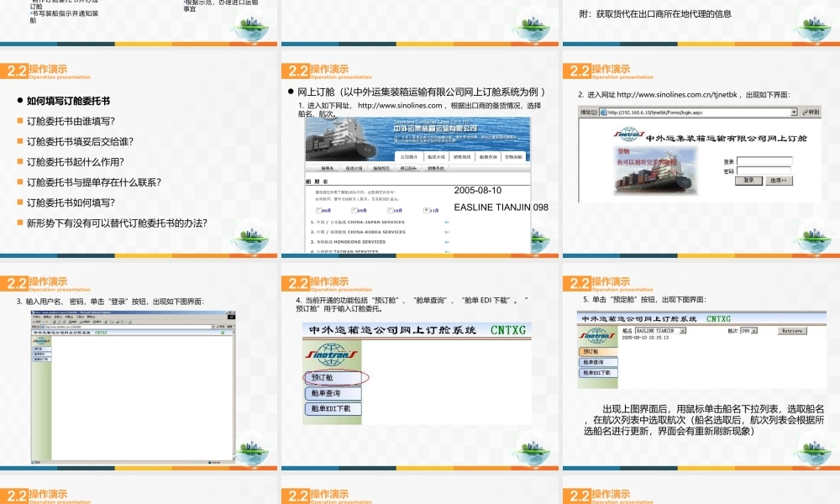The height and width of the screenshot is (504, 840).
Task: Click the large 舱单查询 button in step 4
Action: point(333,393)
